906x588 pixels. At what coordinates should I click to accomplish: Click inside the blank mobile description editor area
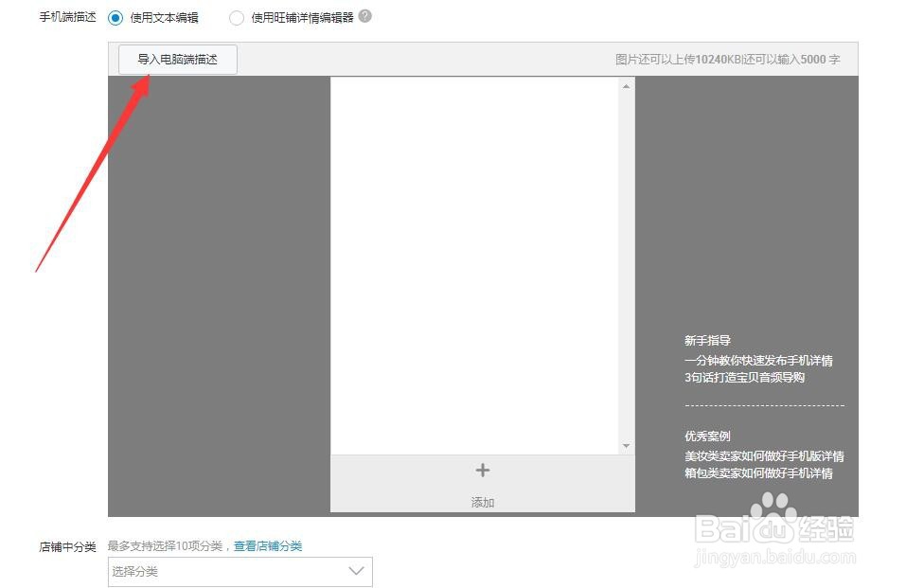click(x=473, y=265)
